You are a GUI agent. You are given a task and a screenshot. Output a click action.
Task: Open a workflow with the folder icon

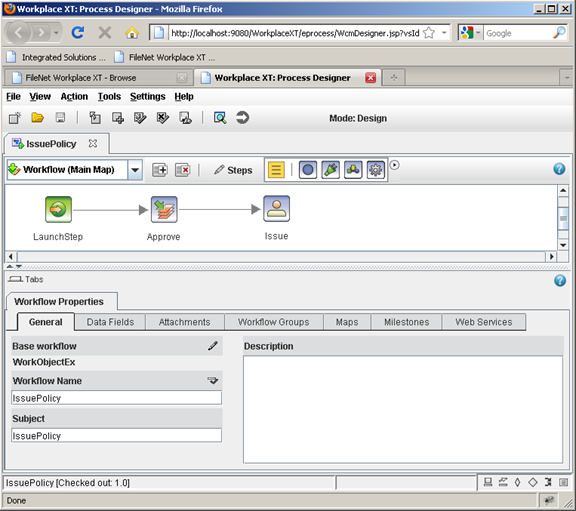click(37, 118)
